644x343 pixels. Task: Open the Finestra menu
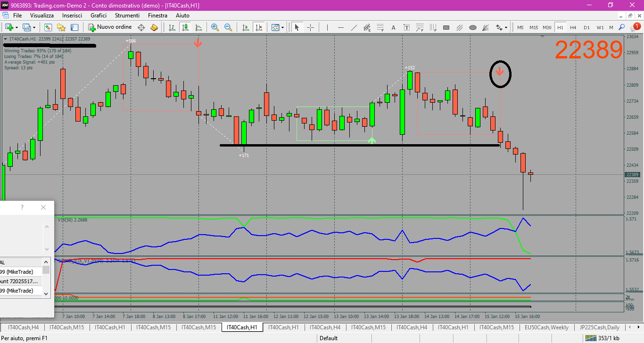pos(157,16)
